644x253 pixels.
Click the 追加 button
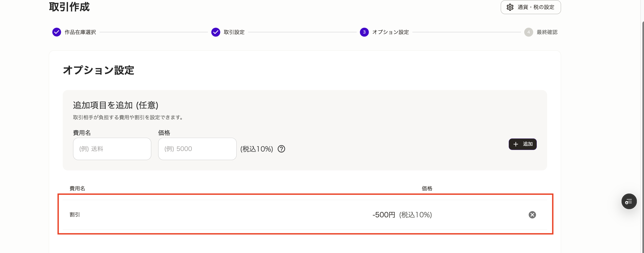point(523,144)
